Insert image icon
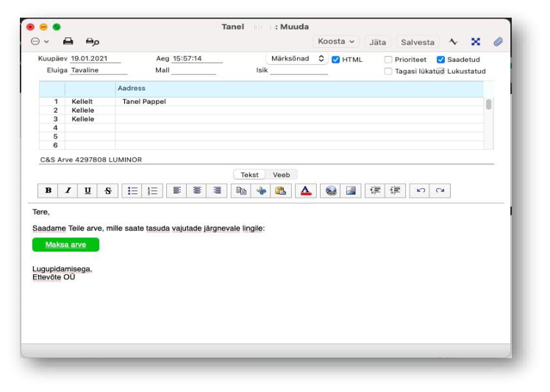This screenshot has width=550, height=392. 351,190
